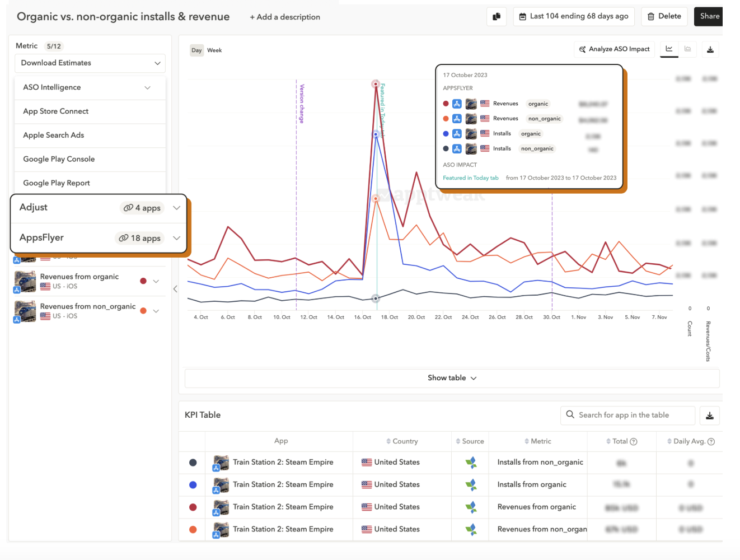Click AppsFlyer source icon in Revenues from non_organ row
This screenshot has width=740, height=560.
pyautogui.click(x=471, y=529)
